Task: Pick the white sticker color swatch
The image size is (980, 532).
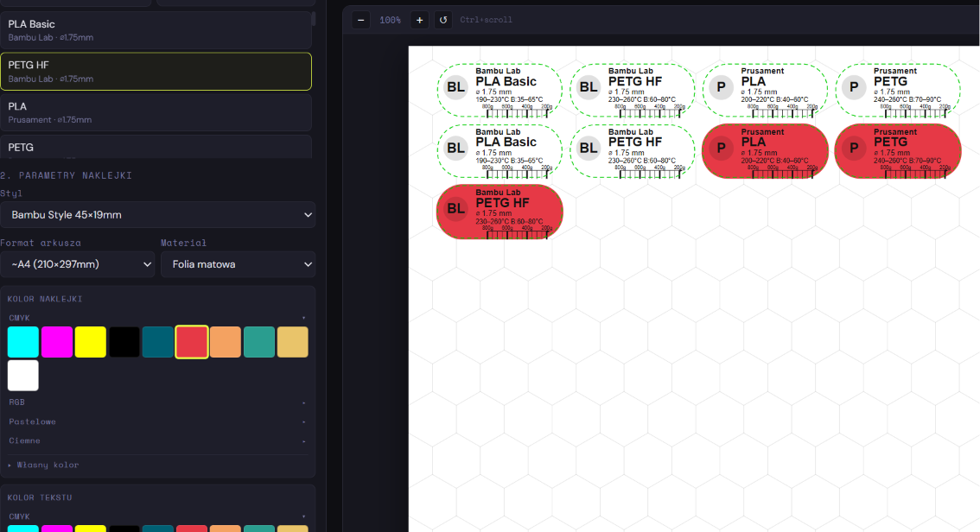Action: coord(23,376)
